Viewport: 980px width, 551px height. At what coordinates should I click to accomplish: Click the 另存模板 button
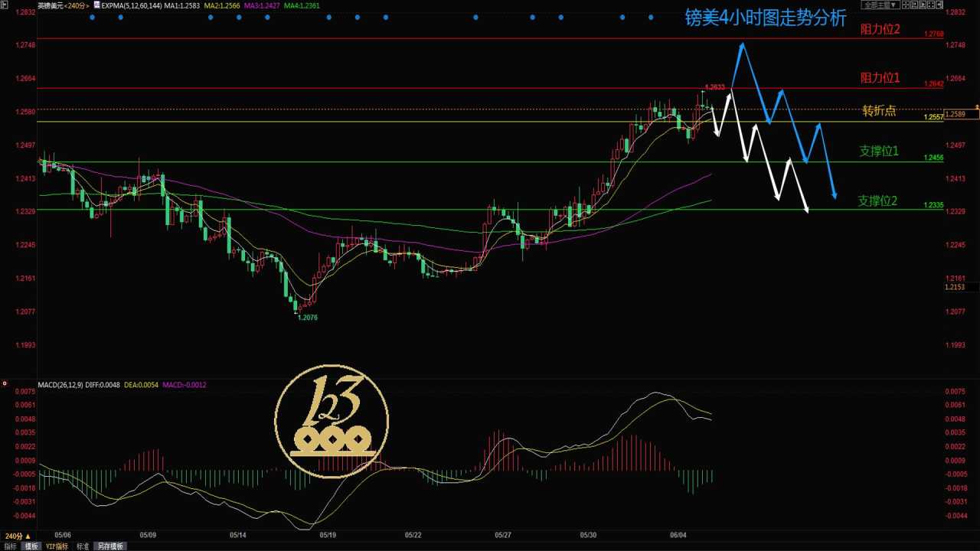110,546
